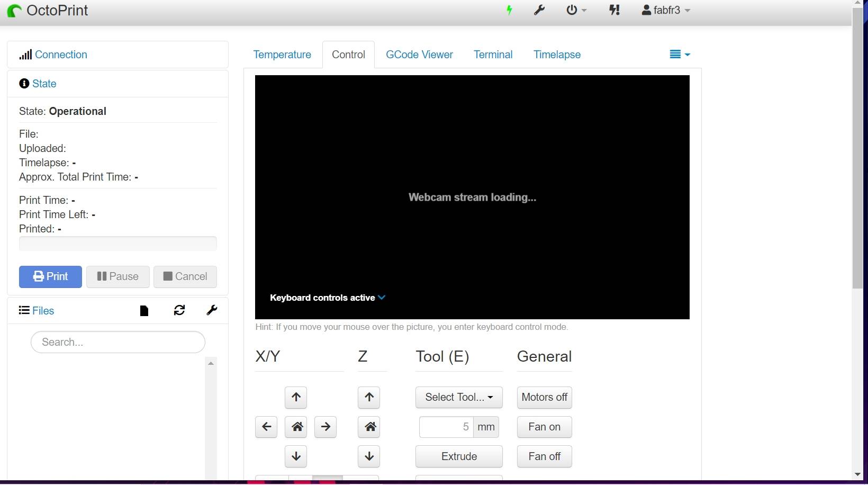Raise Z axis with up arrow
This screenshot has height=485, width=868.
[369, 397]
